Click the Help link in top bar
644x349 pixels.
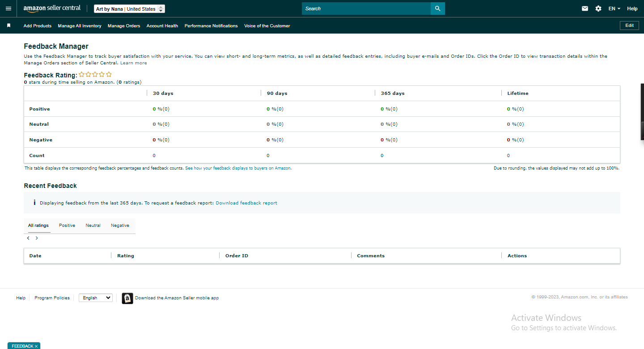(632, 9)
